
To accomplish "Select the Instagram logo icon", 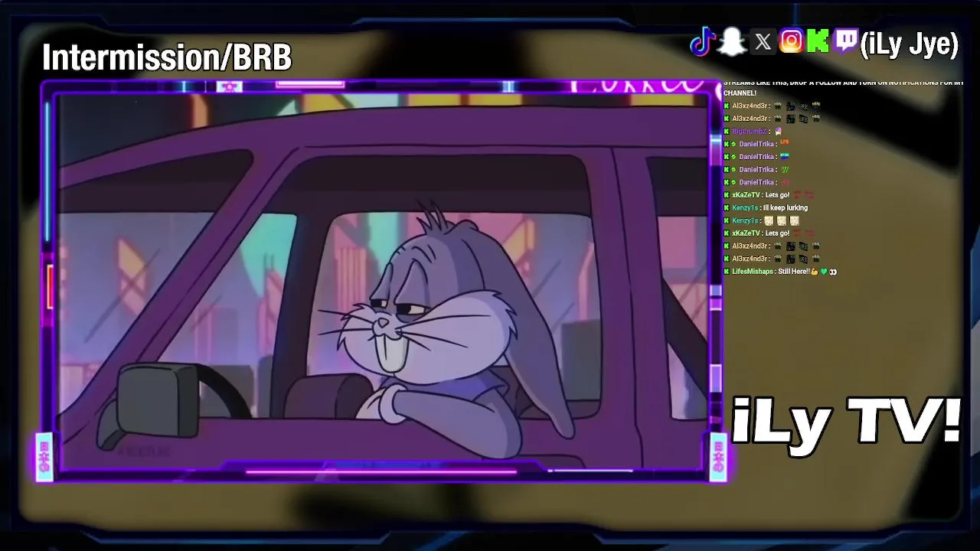I will coord(792,41).
